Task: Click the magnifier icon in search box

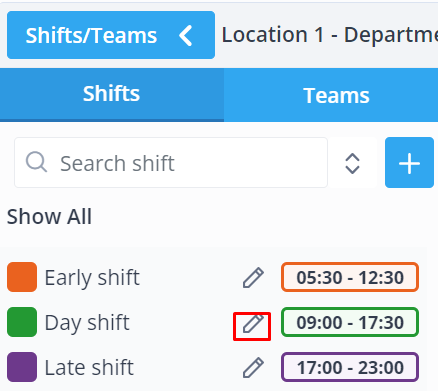Action: pyautogui.click(x=36, y=162)
